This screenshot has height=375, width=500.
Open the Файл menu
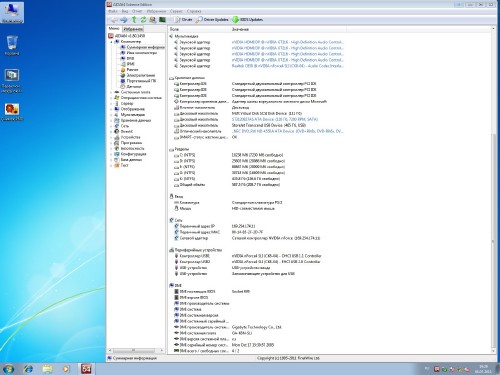[x=113, y=11]
